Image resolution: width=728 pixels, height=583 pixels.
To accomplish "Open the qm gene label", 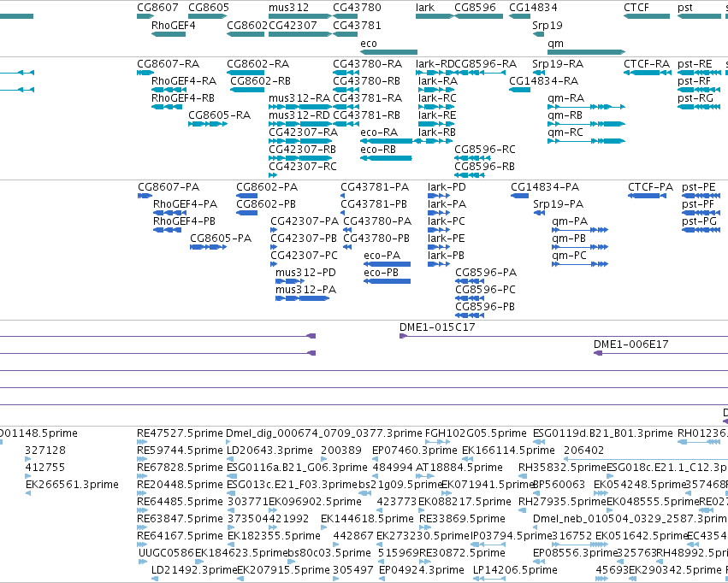I will point(556,43).
